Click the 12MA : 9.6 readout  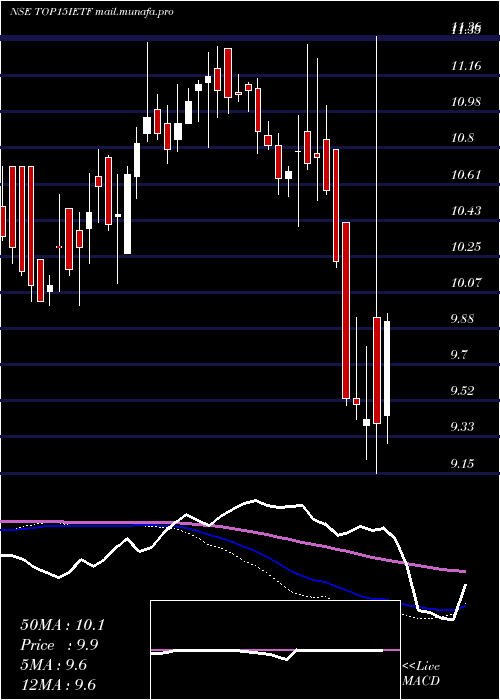58,685
